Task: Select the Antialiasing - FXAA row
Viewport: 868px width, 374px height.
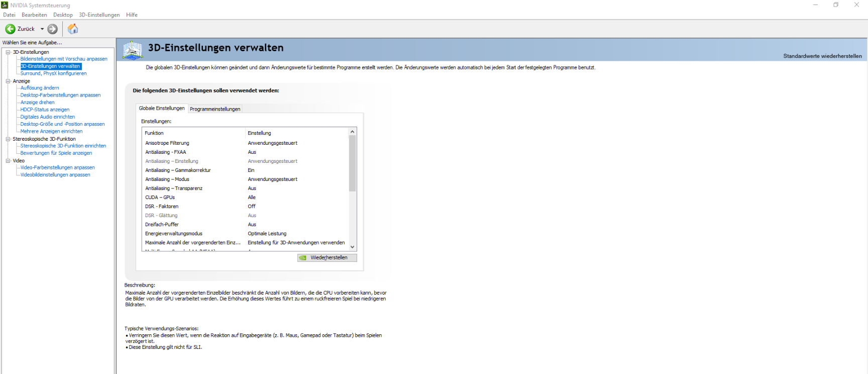Action: pos(246,152)
